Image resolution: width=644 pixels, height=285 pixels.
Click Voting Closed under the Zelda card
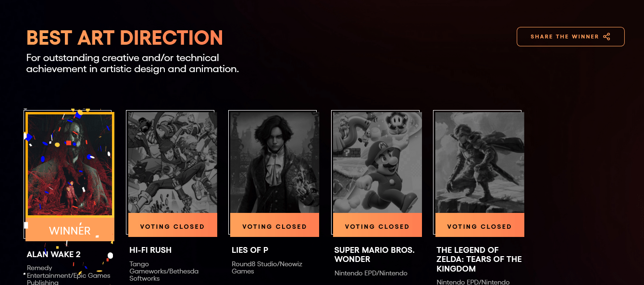click(480, 225)
